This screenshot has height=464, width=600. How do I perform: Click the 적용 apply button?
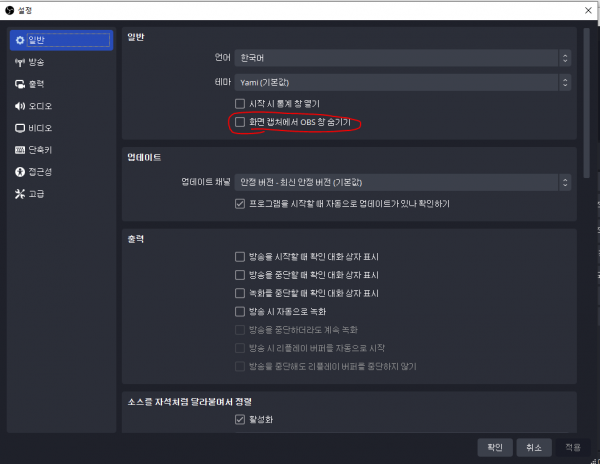[x=573, y=447]
